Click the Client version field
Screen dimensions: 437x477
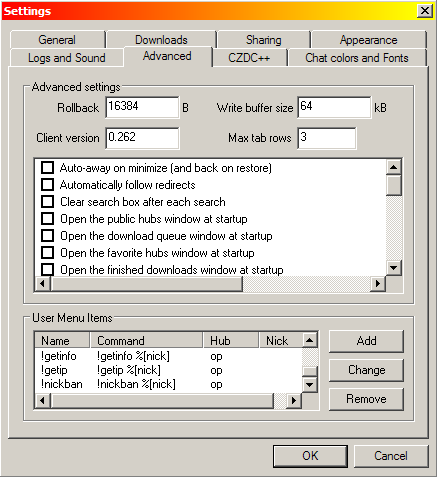(142, 138)
